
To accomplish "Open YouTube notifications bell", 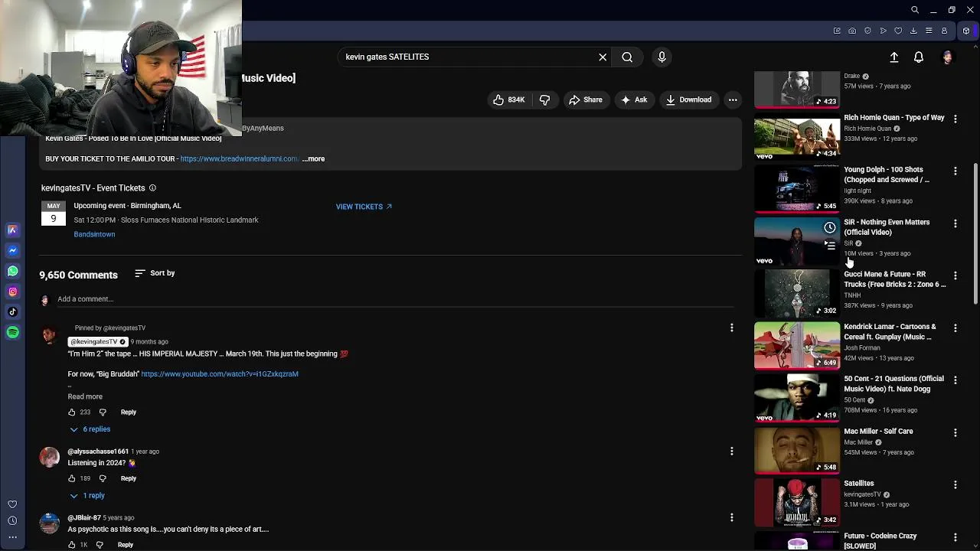I will (919, 57).
